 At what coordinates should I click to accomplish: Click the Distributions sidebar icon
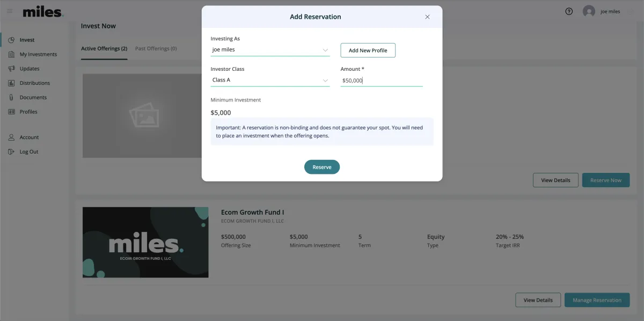coord(11,83)
